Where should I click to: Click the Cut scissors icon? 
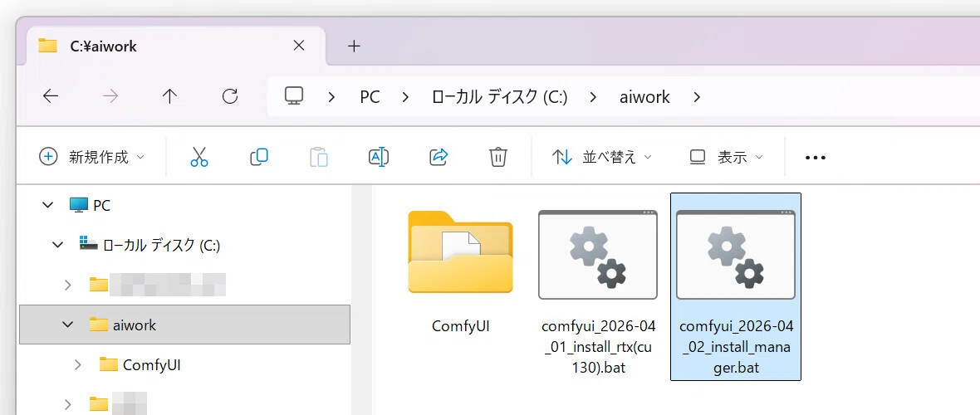pos(198,157)
